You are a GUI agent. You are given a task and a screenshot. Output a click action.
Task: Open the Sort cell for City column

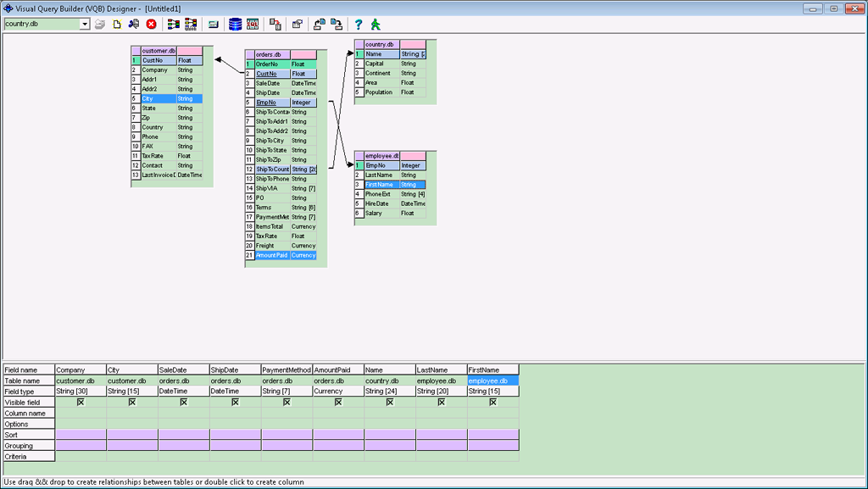132,435
